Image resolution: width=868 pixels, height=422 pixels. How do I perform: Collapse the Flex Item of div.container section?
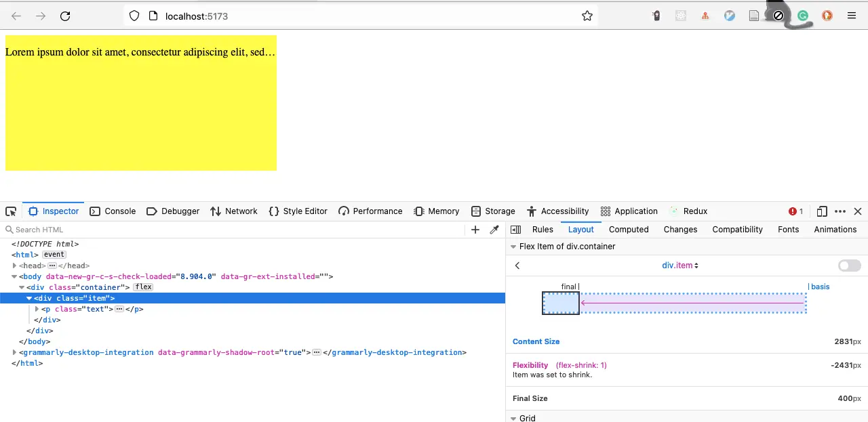click(513, 247)
